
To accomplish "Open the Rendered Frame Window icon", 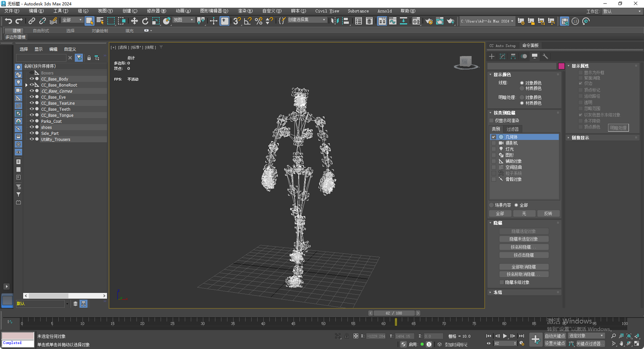I will pyautogui.click(x=440, y=21).
